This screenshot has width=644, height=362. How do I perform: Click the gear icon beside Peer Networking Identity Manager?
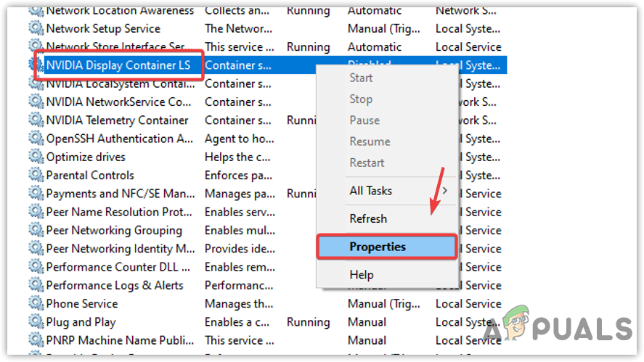click(36, 248)
